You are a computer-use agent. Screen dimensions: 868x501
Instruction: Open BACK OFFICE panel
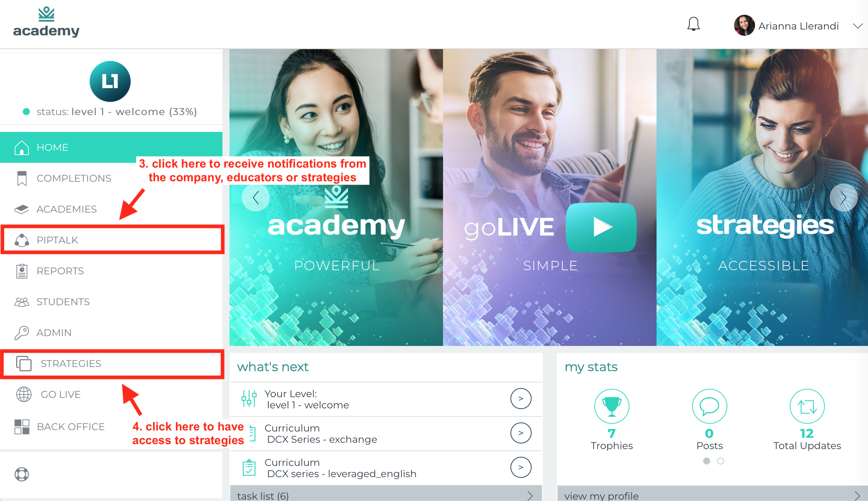(x=70, y=427)
